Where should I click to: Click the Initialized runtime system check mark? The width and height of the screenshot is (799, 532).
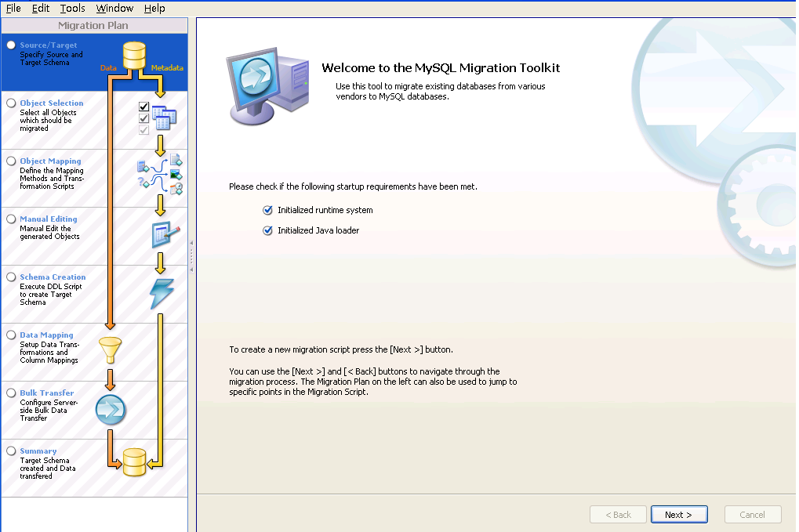(x=267, y=210)
